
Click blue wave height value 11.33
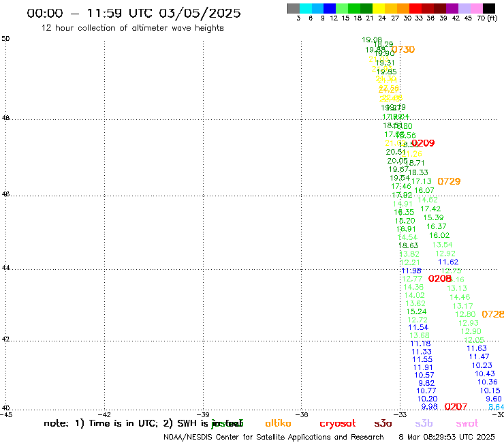(x=422, y=352)
